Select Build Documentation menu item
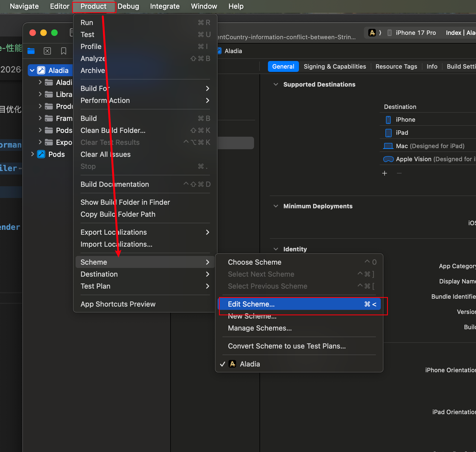The height and width of the screenshot is (452, 476). click(x=145, y=184)
